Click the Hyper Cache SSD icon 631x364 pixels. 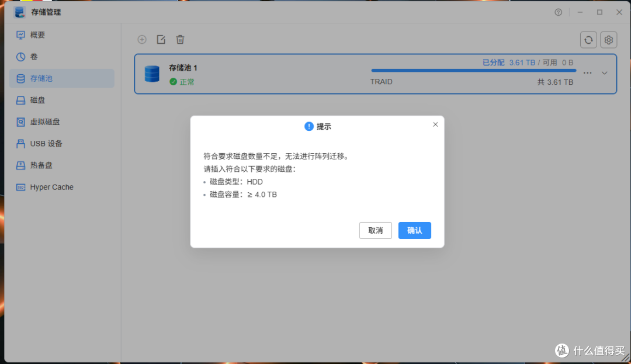click(x=20, y=187)
